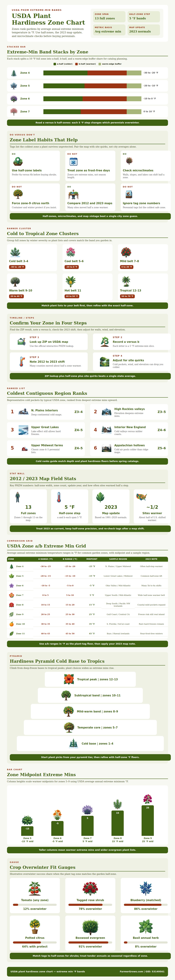Click the Mild belt 7–8 red flowering tree icon
Viewport: 175px width, 980px height.
126,252
